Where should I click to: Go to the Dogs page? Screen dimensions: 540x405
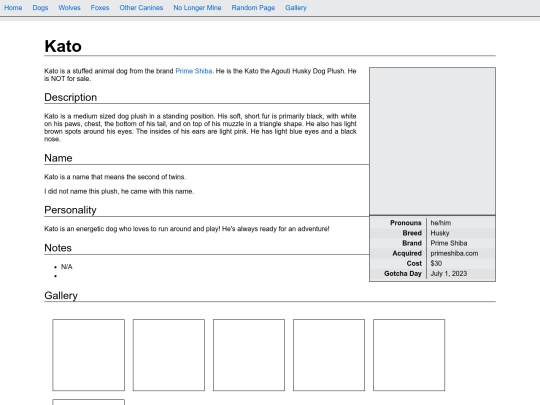(x=40, y=8)
